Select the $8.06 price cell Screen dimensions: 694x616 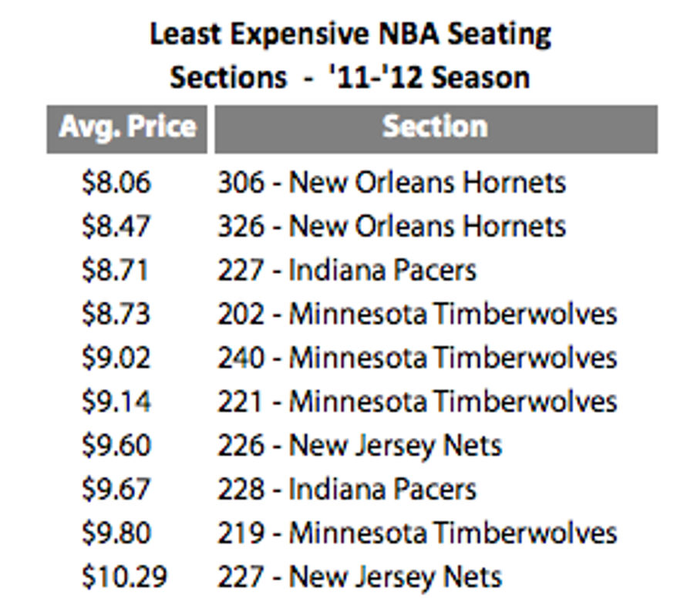click(x=116, y=182)
